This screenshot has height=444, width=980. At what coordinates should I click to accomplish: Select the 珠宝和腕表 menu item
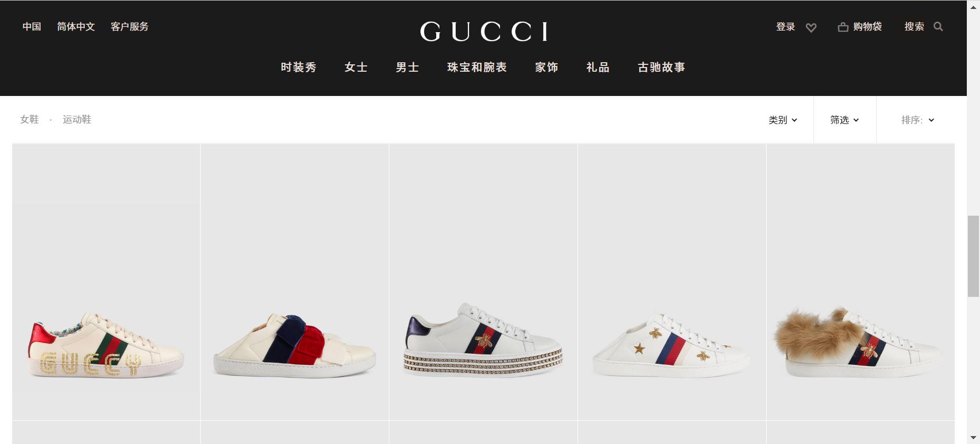tap(477, 67)
